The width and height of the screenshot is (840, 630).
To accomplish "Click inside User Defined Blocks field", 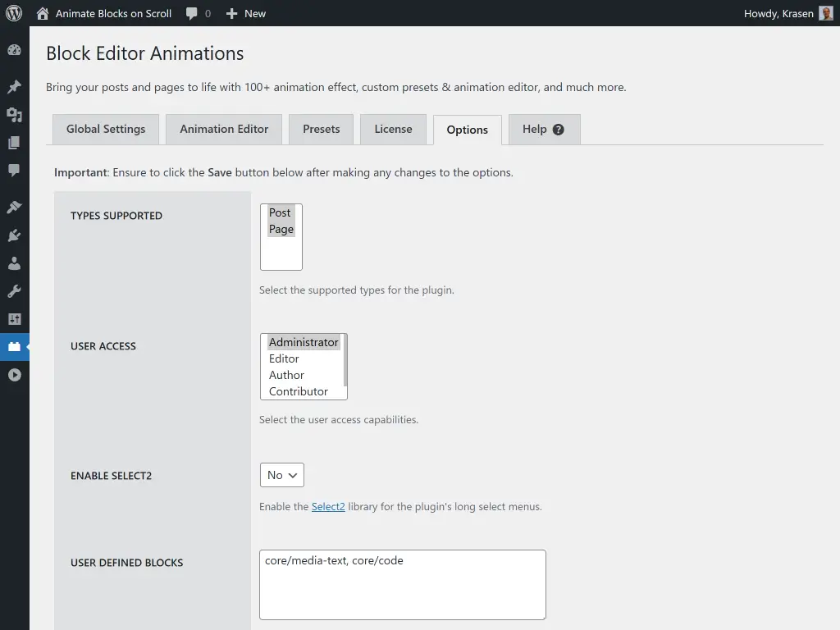I will [x=402, y=582].
